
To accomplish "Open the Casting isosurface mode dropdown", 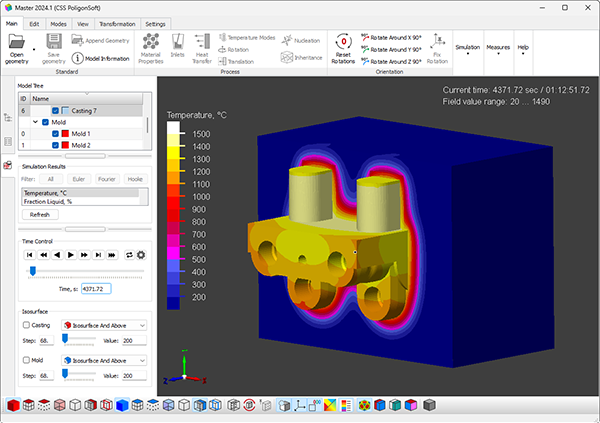I will pyautogui.click(x=104, y=325).
